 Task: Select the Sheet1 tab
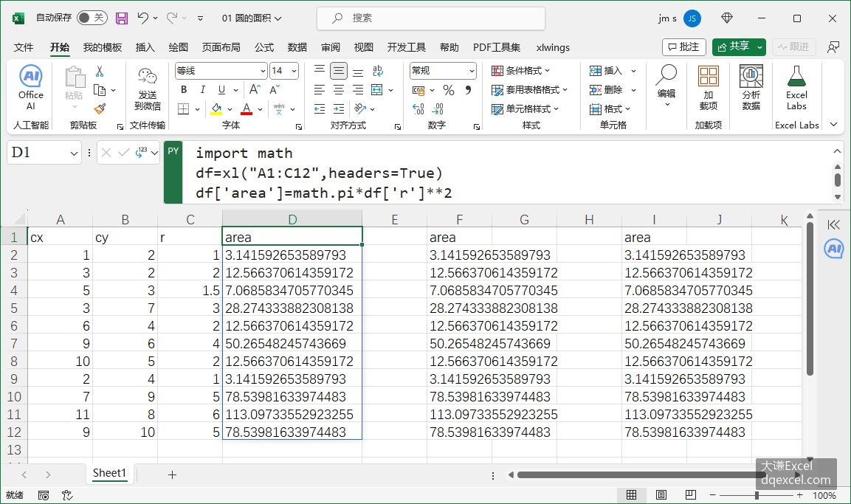point(109,473)
